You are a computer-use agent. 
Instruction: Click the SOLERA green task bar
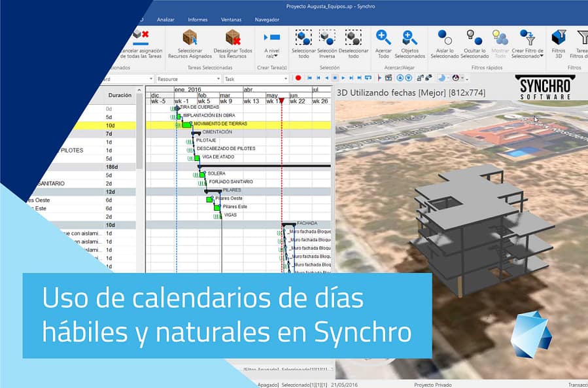point(203,175)
